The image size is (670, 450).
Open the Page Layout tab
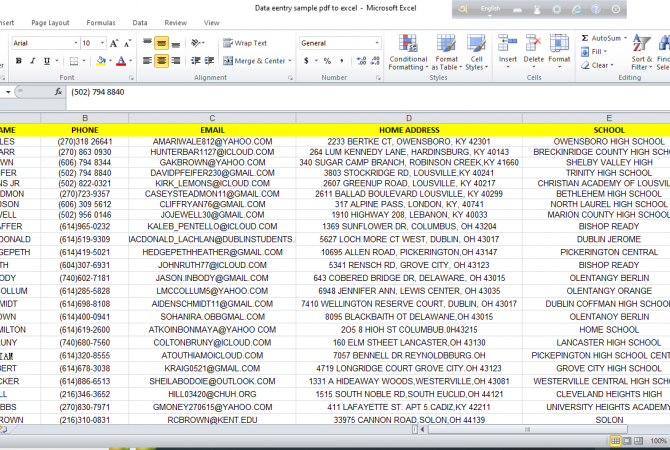(50, 23)
